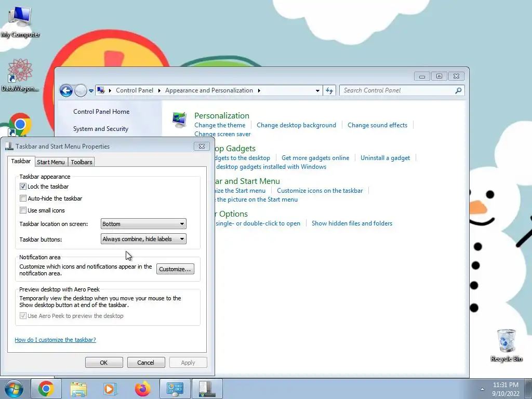532x399 pixels.
Task: Minimize the Control Panel window
Action: [422, 76]
